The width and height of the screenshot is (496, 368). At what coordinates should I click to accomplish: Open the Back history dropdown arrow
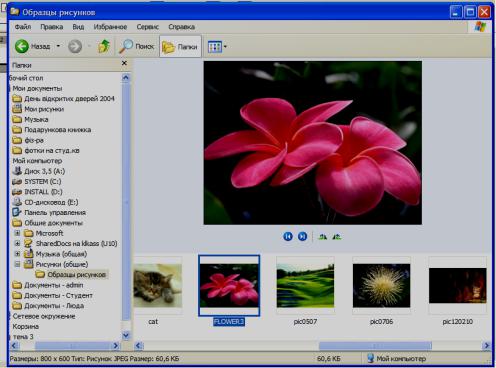(58, 46)
